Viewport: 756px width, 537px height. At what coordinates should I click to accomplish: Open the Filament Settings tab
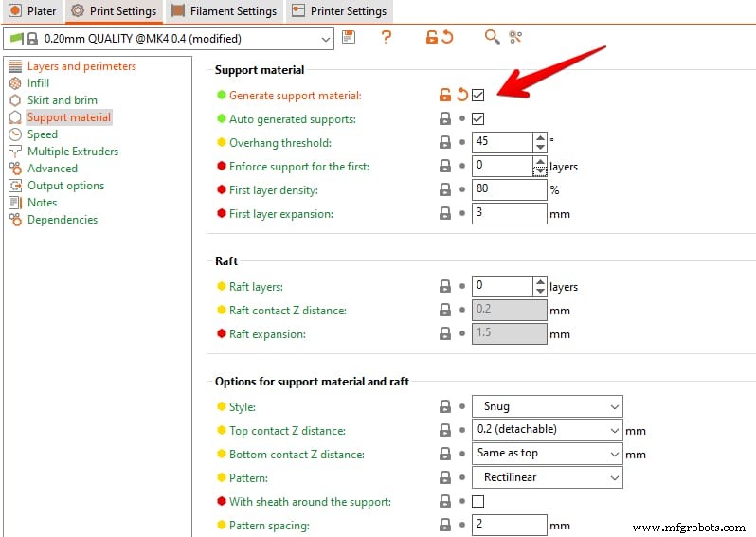click(x=225, y=11)
